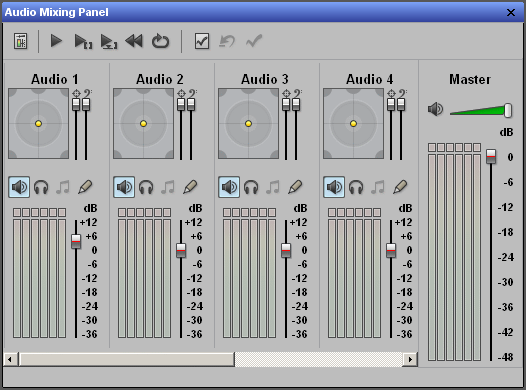
Task: Click the Rewind icon
Action: pos(134,41)
